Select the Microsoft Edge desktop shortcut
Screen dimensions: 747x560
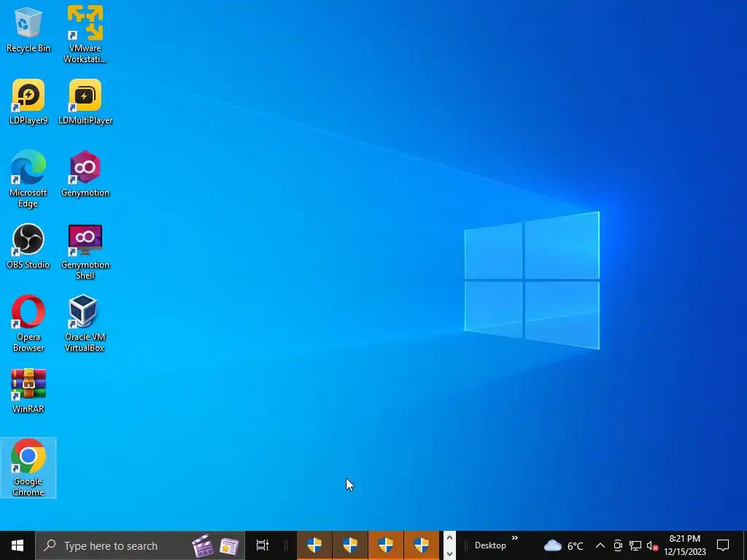pyautogui.click(x=28, y=179)
